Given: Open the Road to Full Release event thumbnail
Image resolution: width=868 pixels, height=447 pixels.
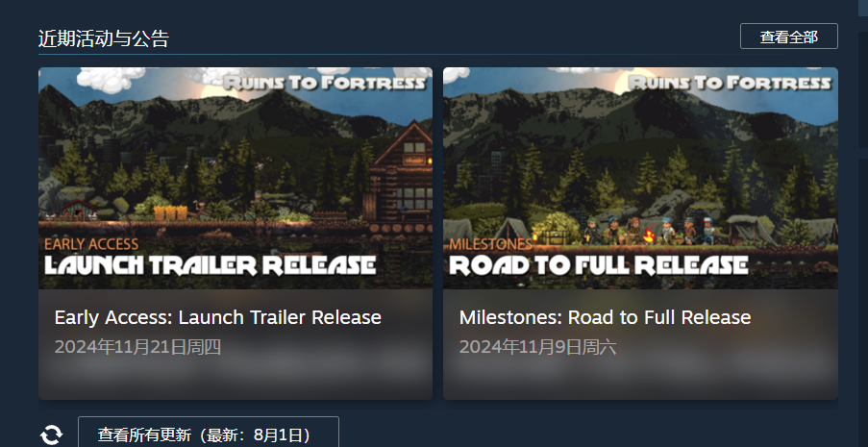Looking at the screenshot, I should [640, 178].
